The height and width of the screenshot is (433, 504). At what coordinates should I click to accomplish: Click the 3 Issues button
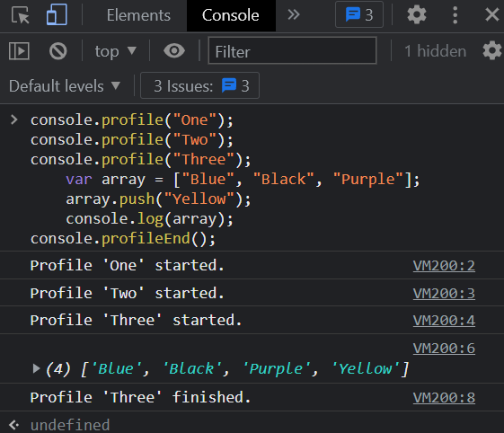point(199,85)
